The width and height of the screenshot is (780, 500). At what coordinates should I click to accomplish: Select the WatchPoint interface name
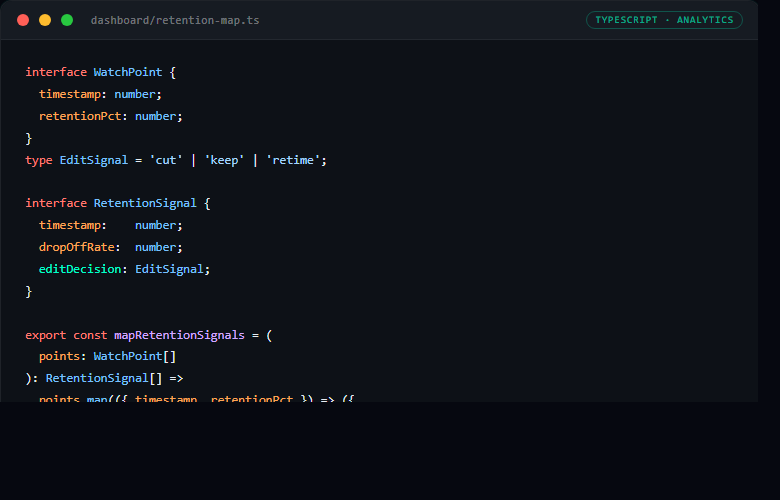[128, 72]
